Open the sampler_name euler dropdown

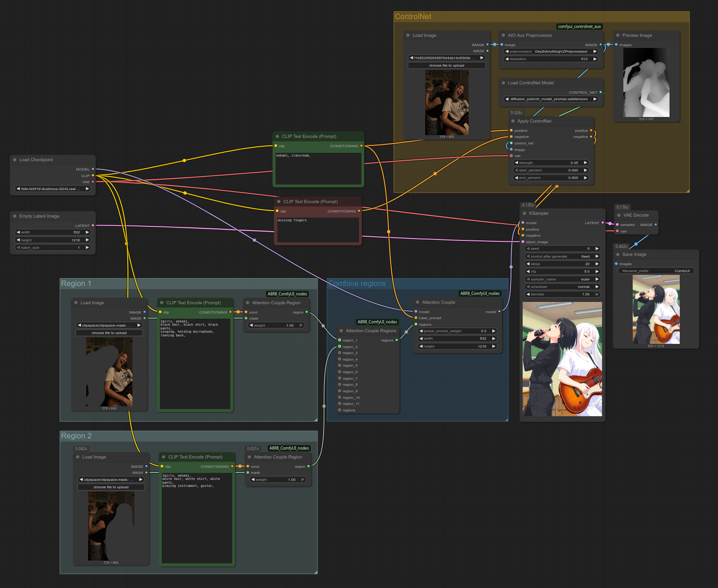click(x=562, y=279)
